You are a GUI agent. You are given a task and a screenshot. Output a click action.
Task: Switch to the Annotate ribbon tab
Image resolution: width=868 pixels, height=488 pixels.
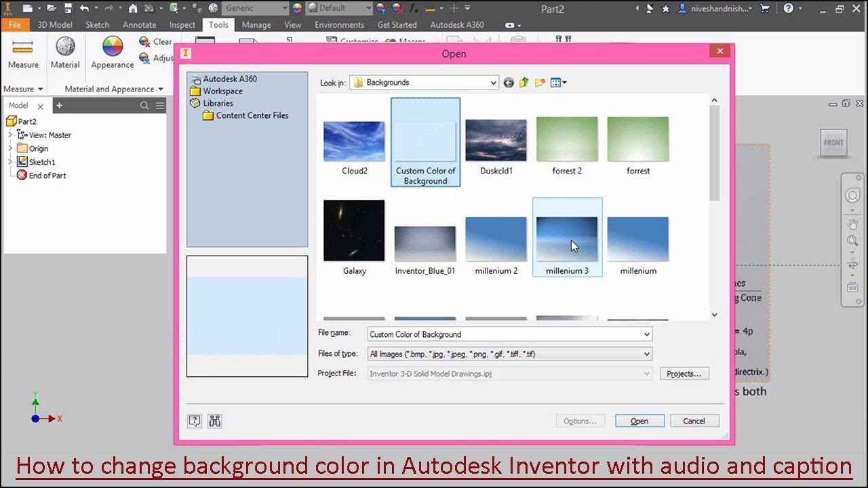click(139, 24)
